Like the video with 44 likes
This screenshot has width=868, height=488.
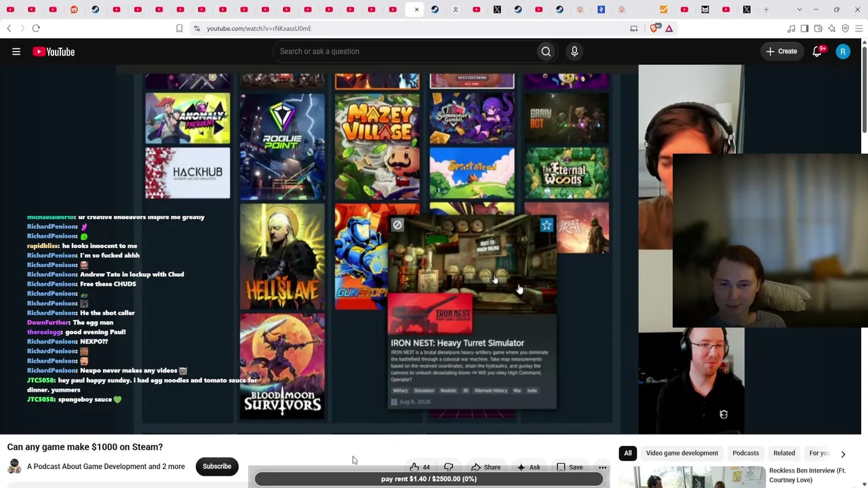420,467
